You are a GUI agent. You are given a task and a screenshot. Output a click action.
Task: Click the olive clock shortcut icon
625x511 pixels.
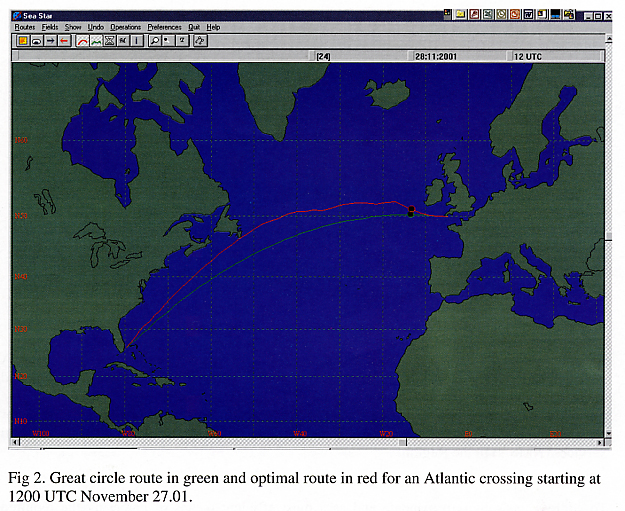(x=501, y=15)
